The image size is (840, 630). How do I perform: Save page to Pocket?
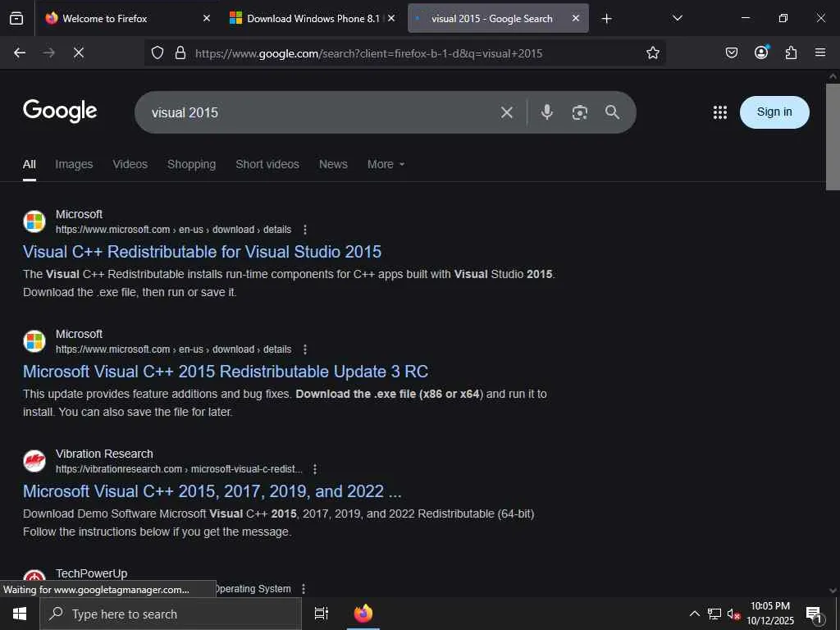(x=732, y=52)
